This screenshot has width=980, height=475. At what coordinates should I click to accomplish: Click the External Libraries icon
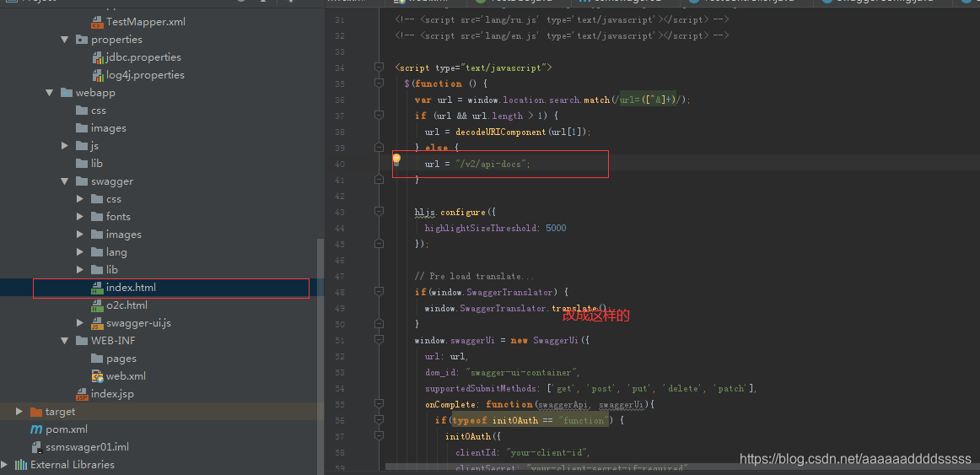20,465
